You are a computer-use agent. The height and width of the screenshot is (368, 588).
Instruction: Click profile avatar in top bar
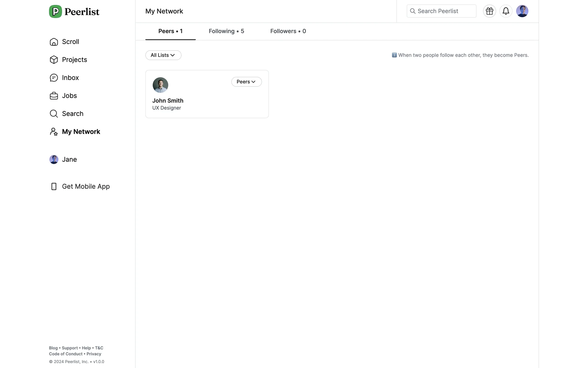(x=522, y=11)
